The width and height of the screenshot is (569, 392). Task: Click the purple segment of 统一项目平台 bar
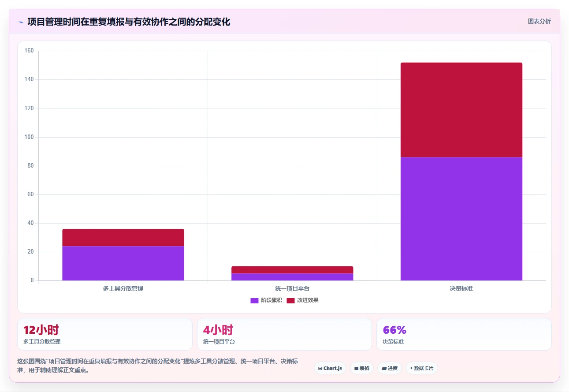(x=292, y=277)
